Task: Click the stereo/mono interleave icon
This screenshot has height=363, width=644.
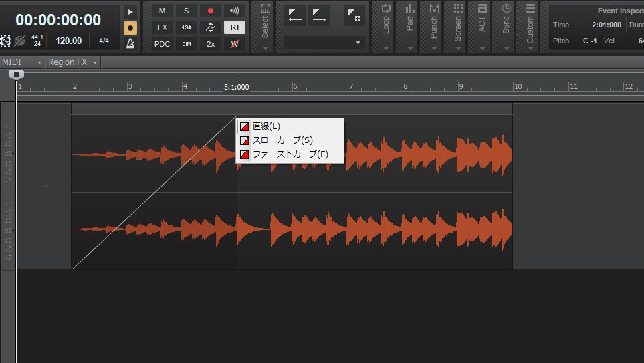Action: [x=186, y=27]
